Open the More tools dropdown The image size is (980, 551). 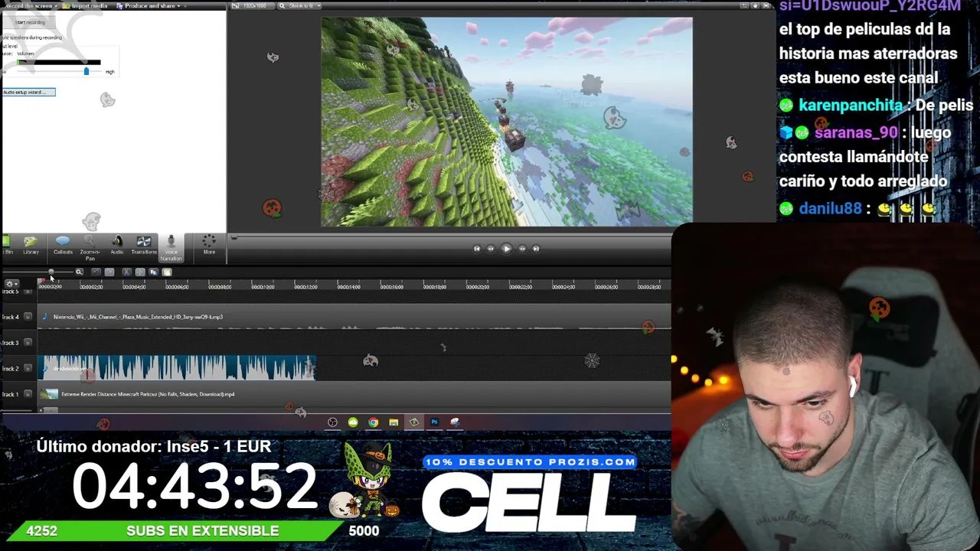pyautogui.click(x=209, y=245)
